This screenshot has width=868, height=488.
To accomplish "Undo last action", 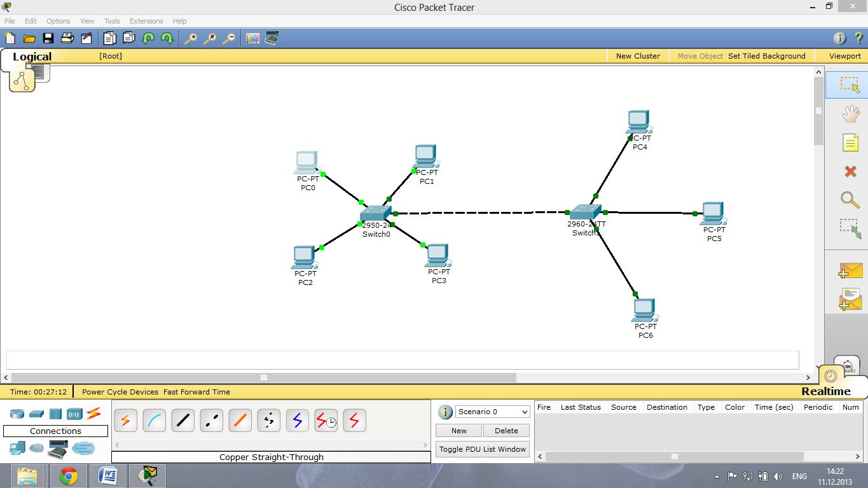I will point(148,38).
